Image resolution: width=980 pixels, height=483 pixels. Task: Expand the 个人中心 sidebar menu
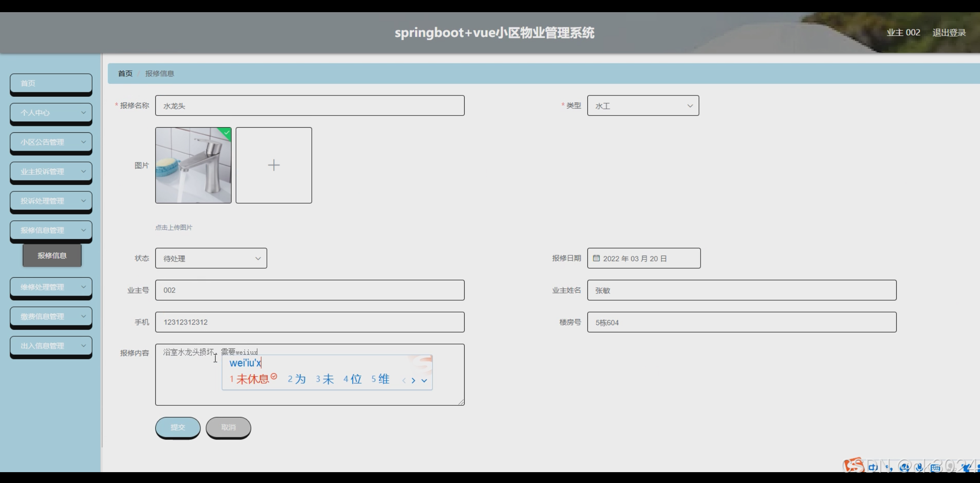click(x=51, y=113)
